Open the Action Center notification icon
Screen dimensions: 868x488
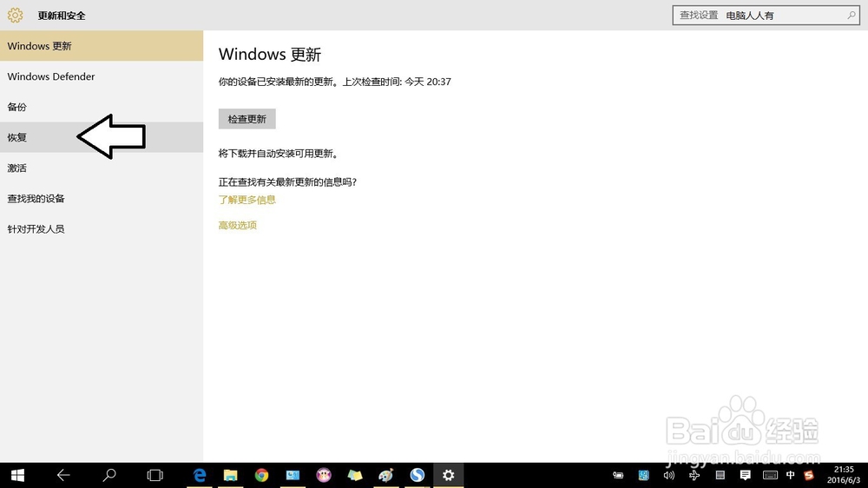tap(745, 475)
